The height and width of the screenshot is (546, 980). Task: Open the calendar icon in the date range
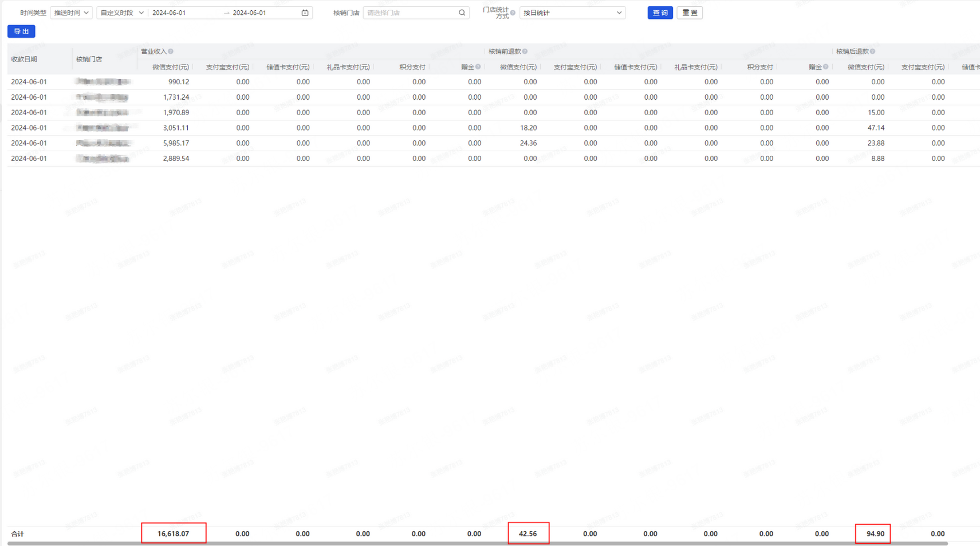[x=305, y=13]
